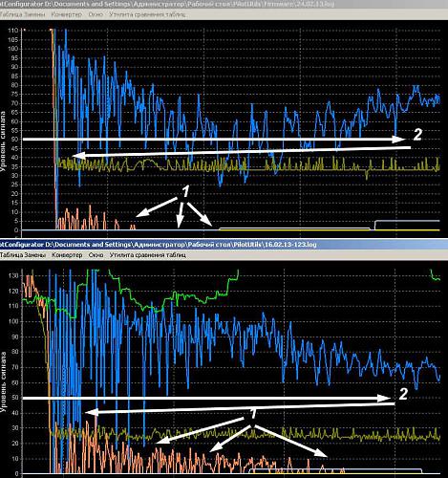Open 'Таблица Замены' menu in bottom window
The width and height of the screenshot is (448, 478).
coord(23,255)
